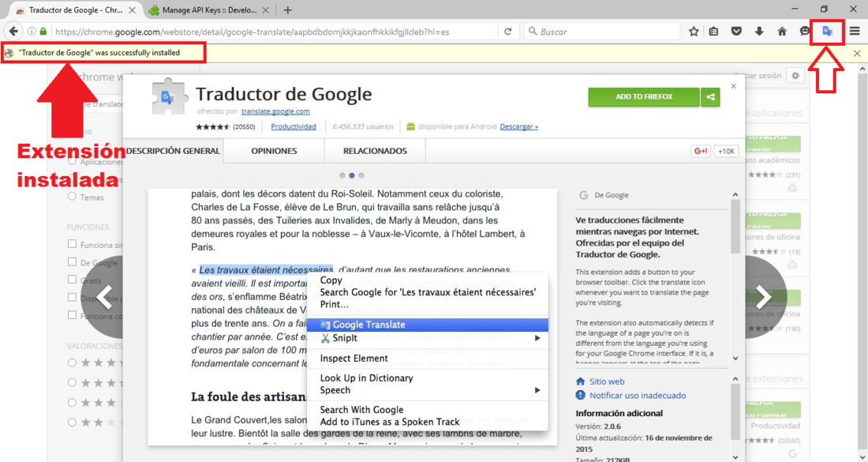Click the scroll up arrow beside Sitio web
The width and height of the screenshot is (868, 462).
(x=735, y=379)
